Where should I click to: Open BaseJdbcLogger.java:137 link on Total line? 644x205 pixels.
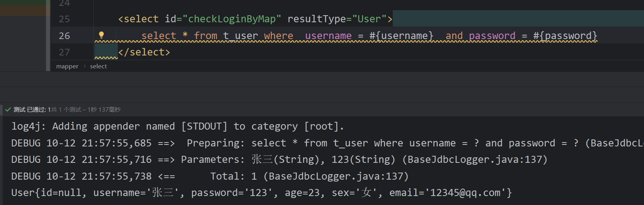click(336, 176)
